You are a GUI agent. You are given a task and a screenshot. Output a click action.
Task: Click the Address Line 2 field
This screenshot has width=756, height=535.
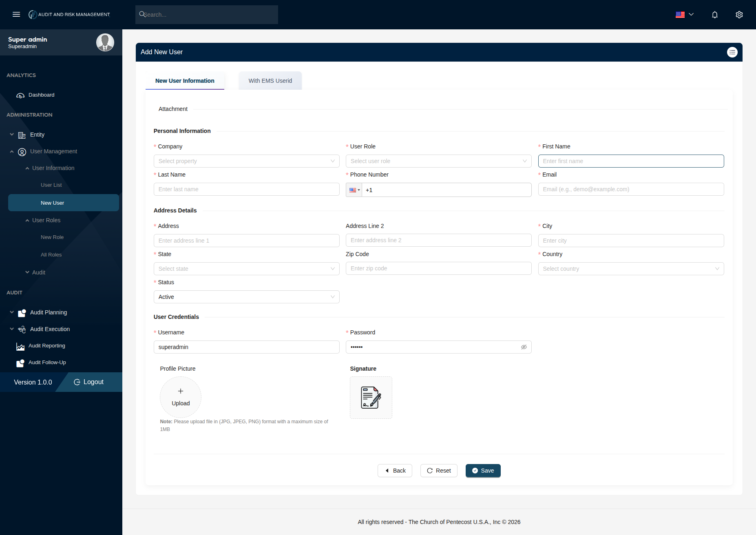coord(439,240)
